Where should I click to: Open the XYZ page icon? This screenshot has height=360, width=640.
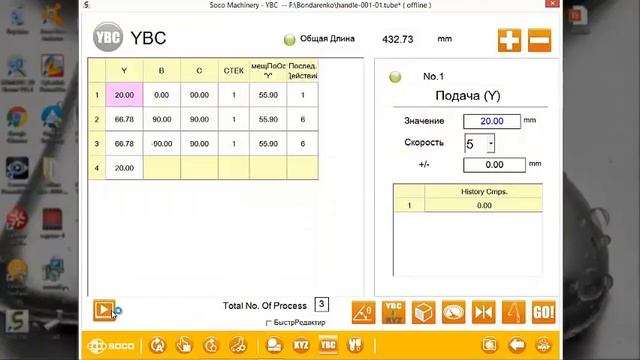tap(301, 345)
